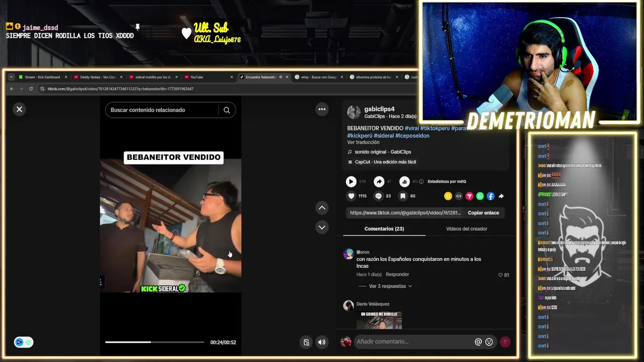Bookmark the video with the save icon

coord(403,196)
